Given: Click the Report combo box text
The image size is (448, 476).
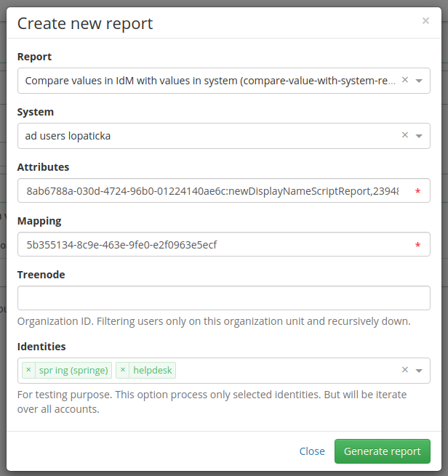Looking at the screenshot, I should (210, 81).
